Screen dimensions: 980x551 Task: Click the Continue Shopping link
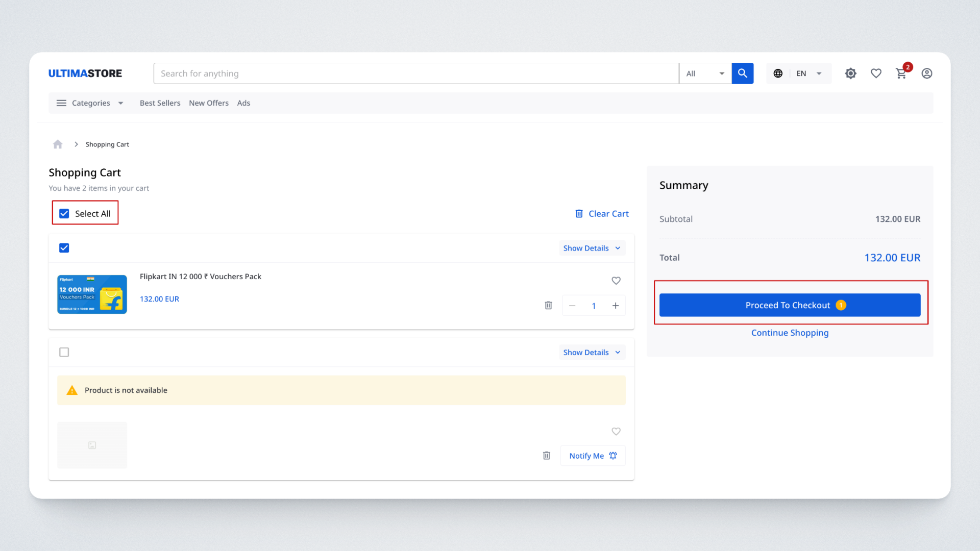790,333
